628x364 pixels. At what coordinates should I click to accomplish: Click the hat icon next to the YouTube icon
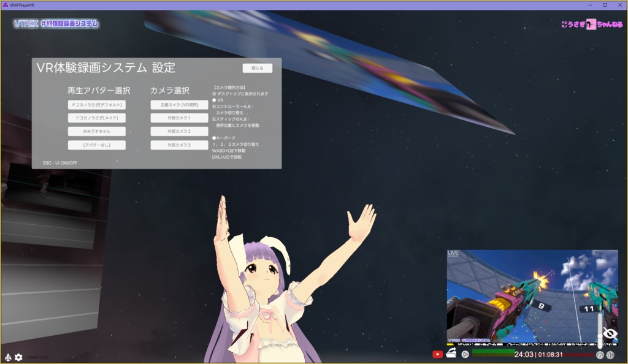[x=451, y=354]
